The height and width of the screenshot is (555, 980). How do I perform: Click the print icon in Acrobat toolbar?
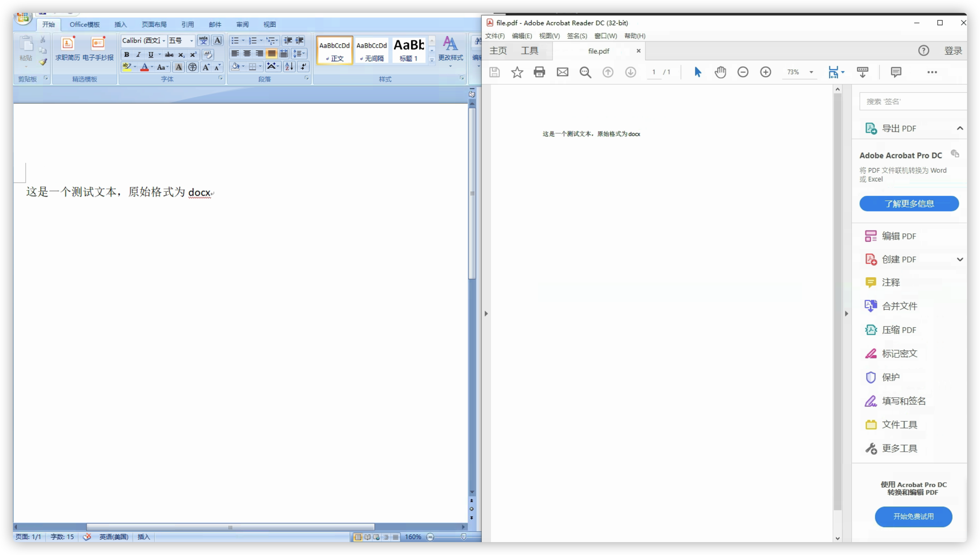[539, 72]
